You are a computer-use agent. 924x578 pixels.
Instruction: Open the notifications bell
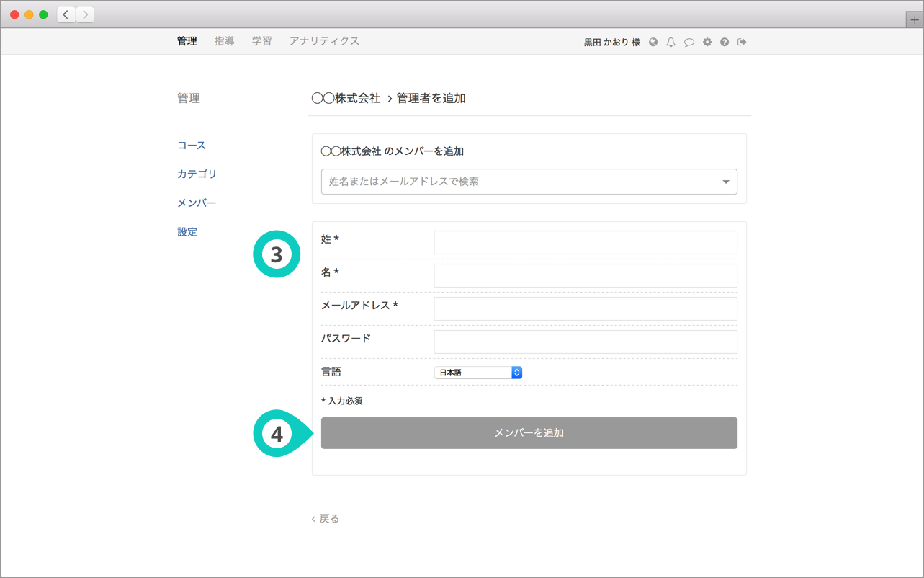(670, 43)
